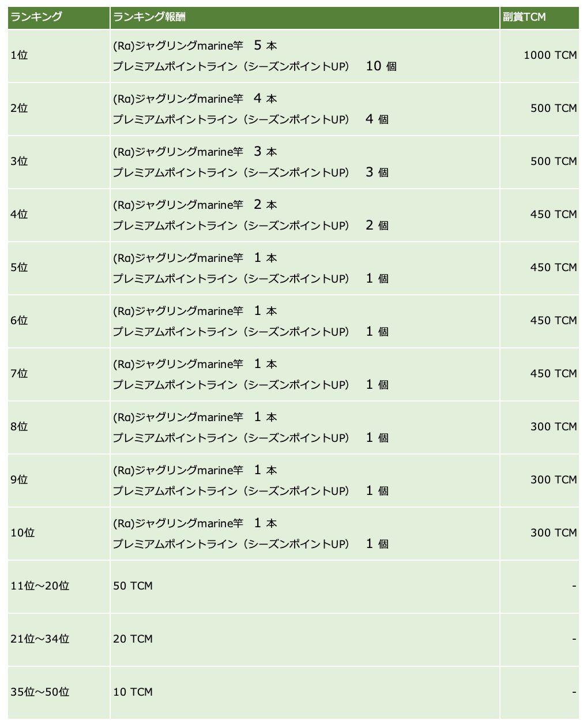
Task: Select the 6位 rank cell
Action: coord(19,321)
